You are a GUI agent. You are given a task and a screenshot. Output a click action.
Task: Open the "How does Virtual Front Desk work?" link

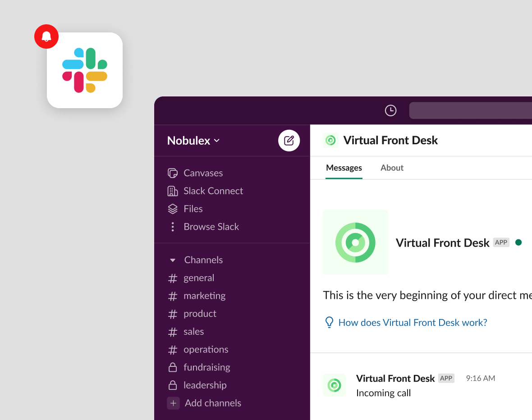pyautogui.click(x=413, y=323)
